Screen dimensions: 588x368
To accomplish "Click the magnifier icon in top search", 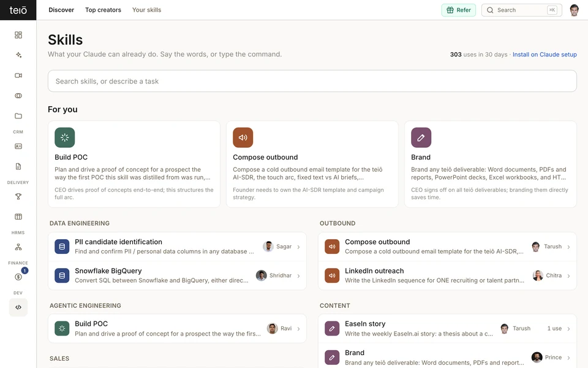I will tap(490, 10).
